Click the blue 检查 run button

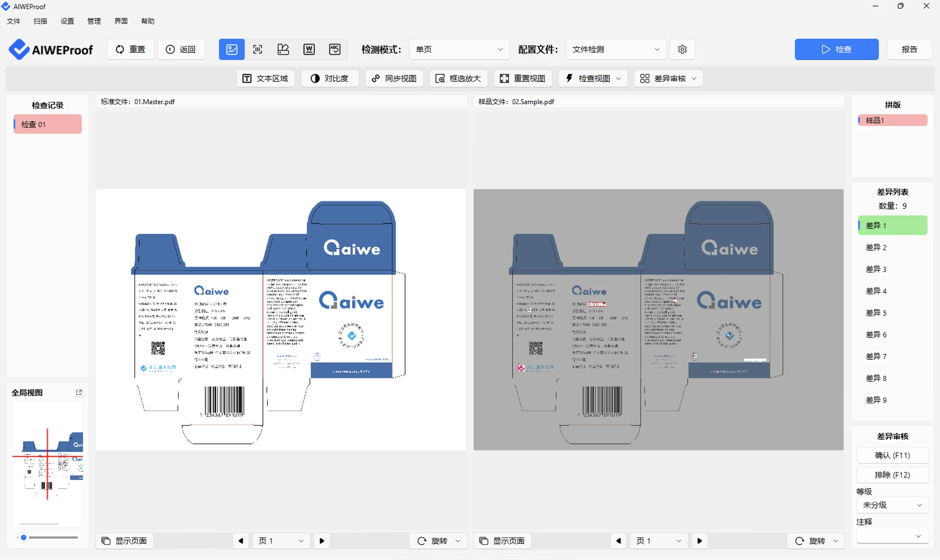(836, 50)
